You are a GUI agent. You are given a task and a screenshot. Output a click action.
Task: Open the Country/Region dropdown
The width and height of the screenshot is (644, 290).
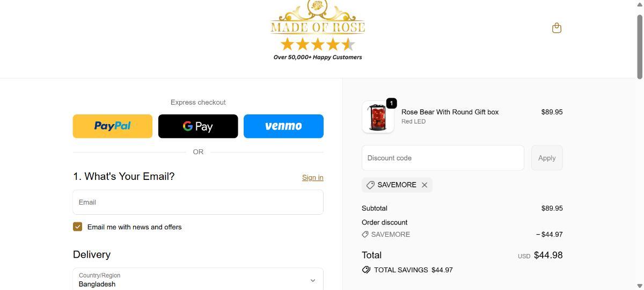[x=198, y=279]
